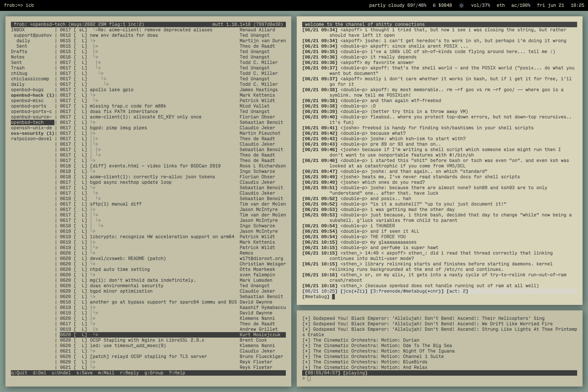The image size is (588, 392).
Task: Click the [playing] status in music player
Action: click(355, 373)
